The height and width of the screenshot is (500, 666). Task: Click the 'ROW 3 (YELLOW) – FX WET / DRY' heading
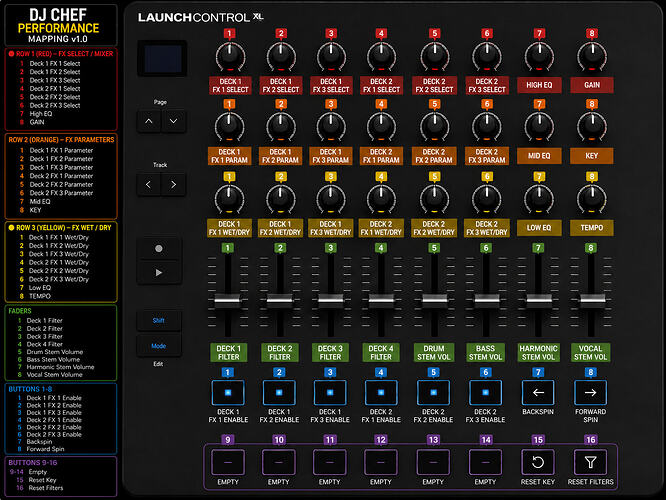coord(60,228)
